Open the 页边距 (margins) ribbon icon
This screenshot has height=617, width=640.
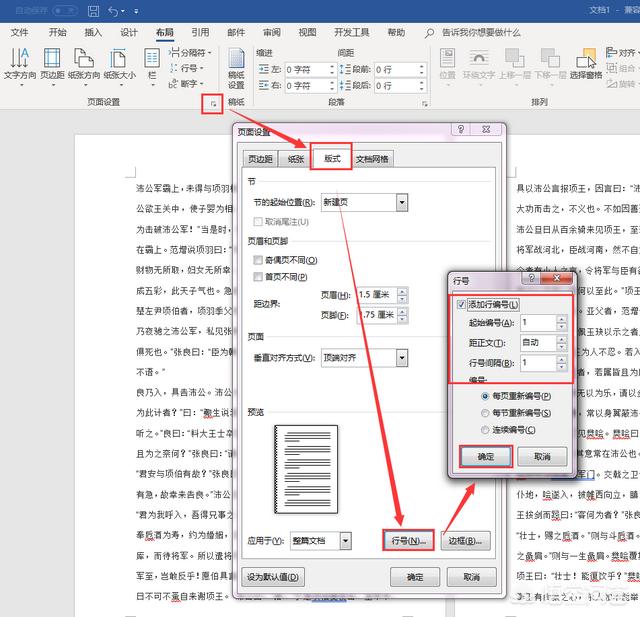[53, 62]
